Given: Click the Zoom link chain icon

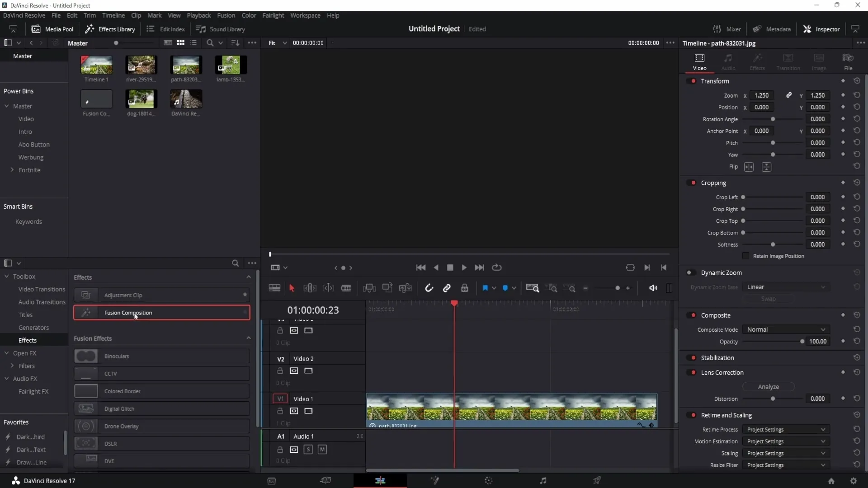Looking at the screenshot, I should pyautogui.click(x=788, y=95).
